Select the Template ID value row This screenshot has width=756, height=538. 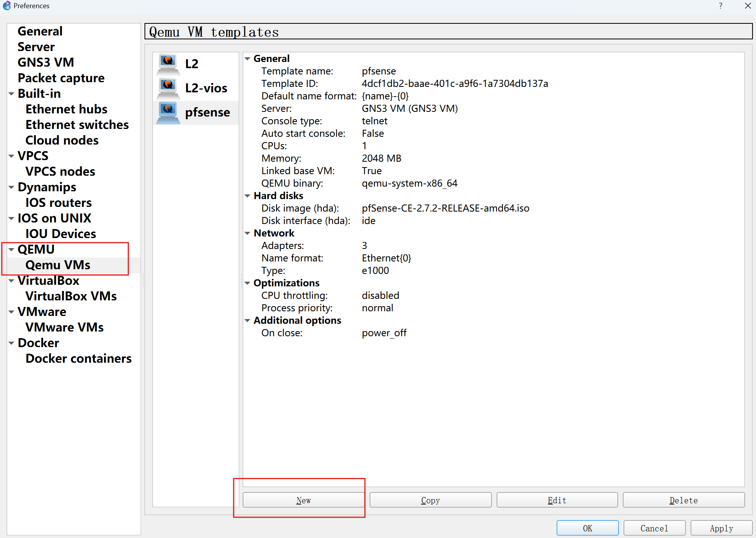[455, 84]
